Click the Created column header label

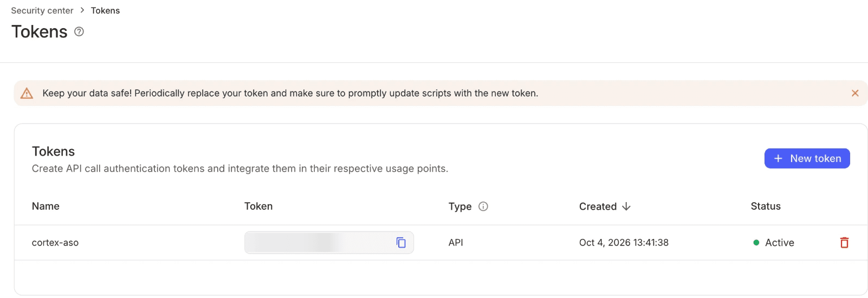[x=598, y=206]
